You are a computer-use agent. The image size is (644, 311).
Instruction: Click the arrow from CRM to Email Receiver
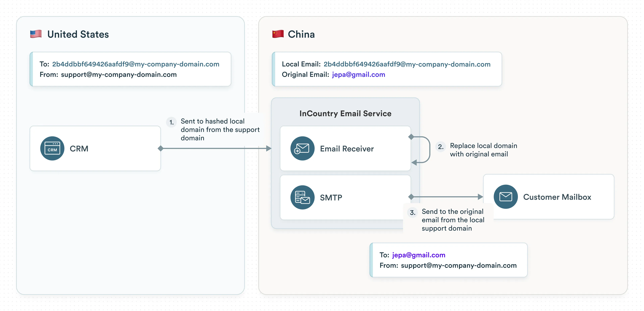point(215,148)
